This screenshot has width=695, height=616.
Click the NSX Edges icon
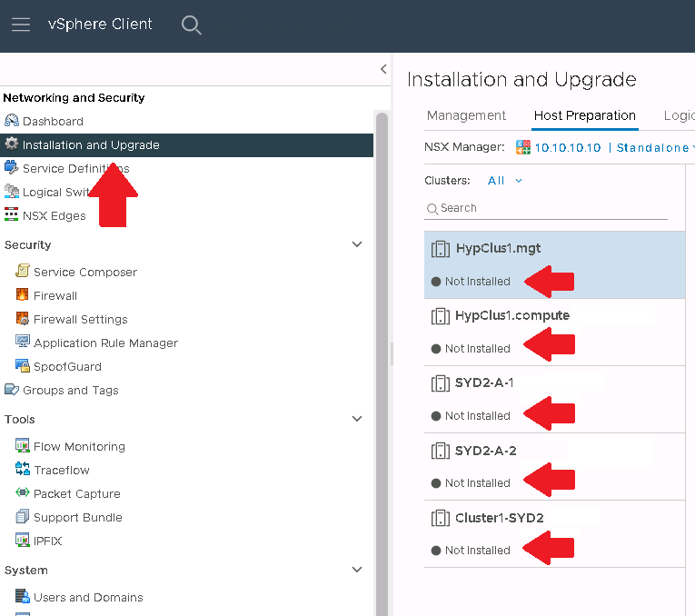tap(12, 215)
